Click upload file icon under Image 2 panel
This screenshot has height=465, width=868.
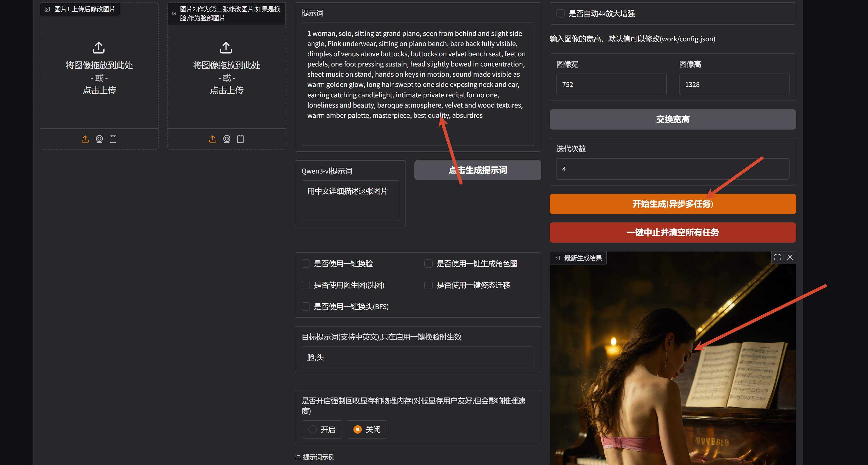[213, 139]
